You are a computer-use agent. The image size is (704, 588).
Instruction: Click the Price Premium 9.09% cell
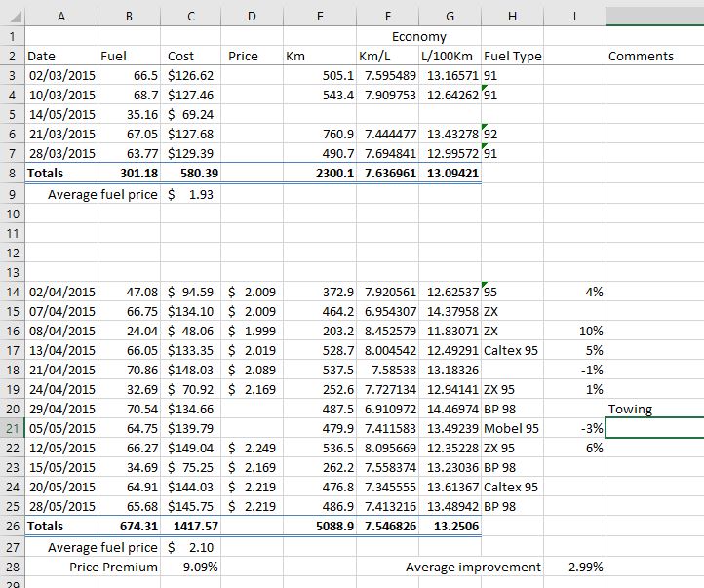pos(191,567)
